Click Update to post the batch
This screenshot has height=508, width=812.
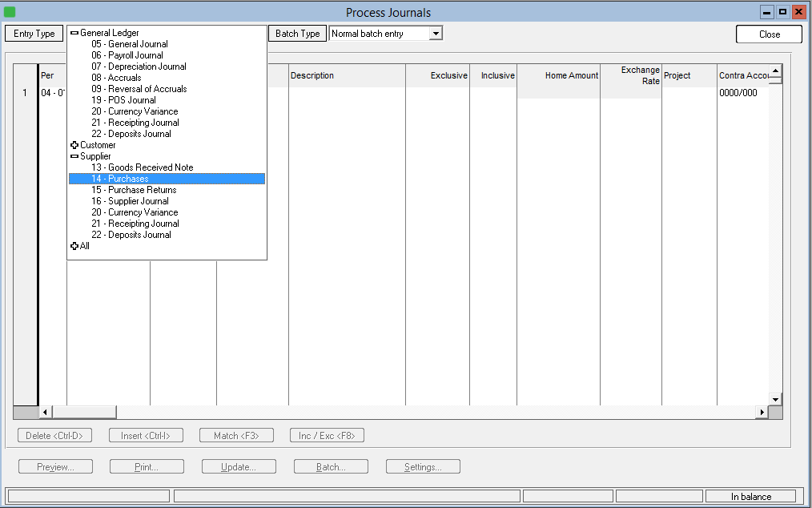(x=239, y=466)
